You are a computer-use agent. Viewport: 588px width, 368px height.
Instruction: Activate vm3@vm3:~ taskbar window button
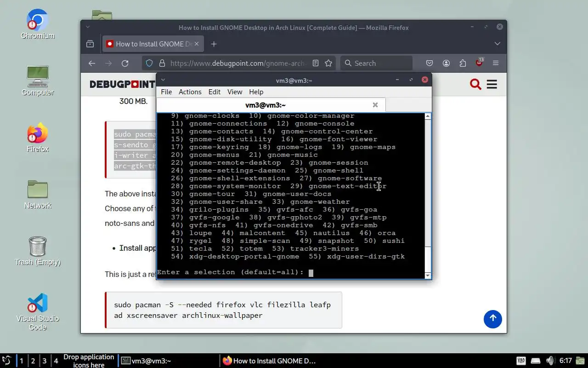[x=168, y=361]
